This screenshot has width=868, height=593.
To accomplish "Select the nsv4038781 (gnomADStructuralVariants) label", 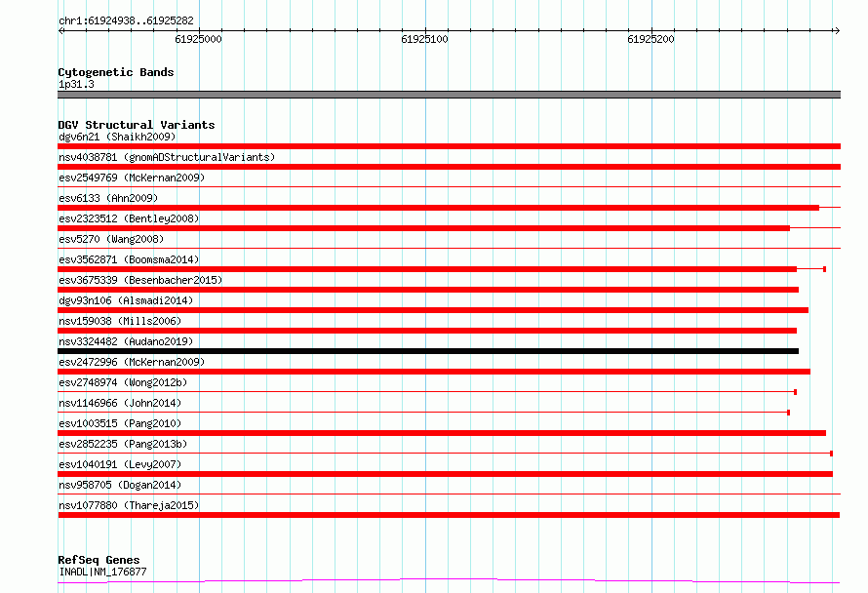I will pyautogui.click(x=167, y=157).
